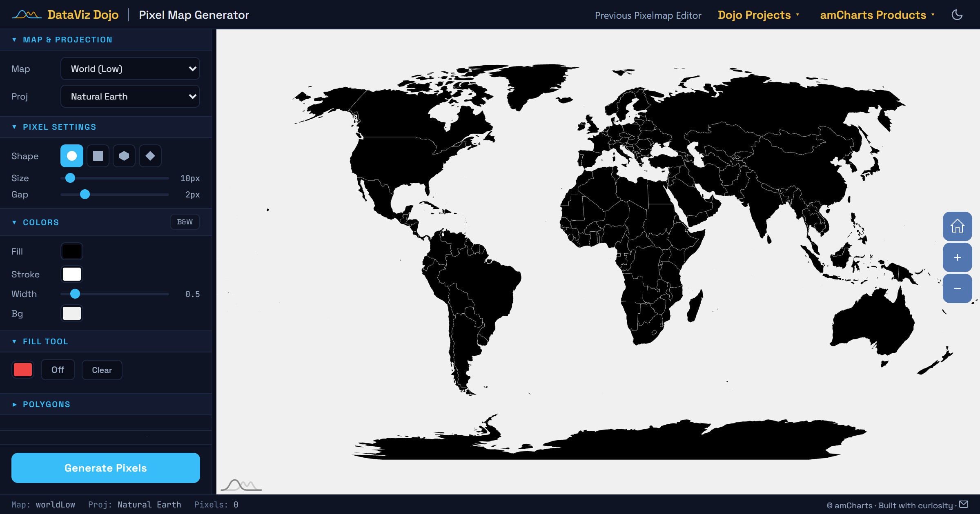Click the map home reset icon

pyautogui.click(x=957, y=226)
